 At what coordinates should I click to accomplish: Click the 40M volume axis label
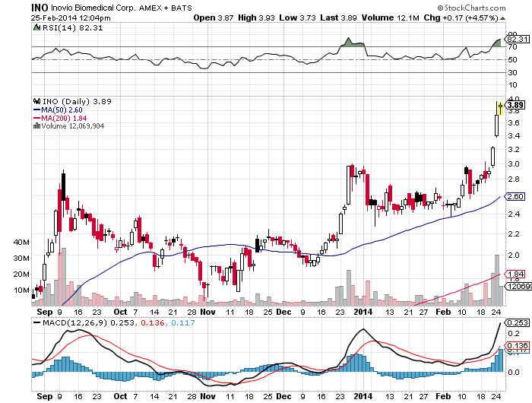pyautogui.click(x=21, y=242)
